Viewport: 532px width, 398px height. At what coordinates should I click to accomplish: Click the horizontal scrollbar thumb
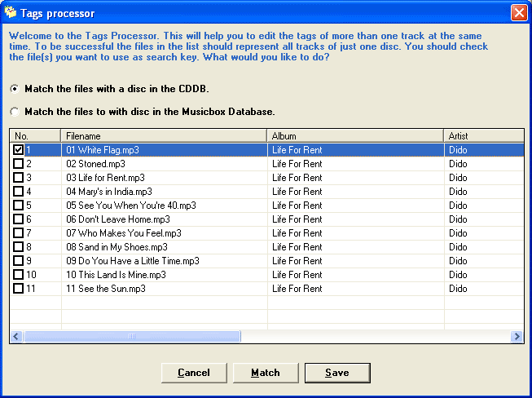(132, 336)
